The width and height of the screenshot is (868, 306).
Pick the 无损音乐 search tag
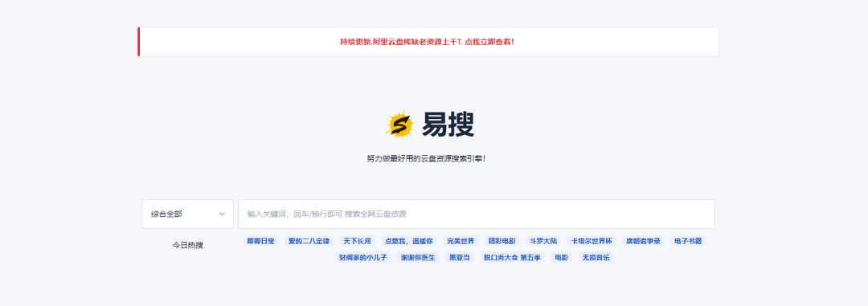596,257
